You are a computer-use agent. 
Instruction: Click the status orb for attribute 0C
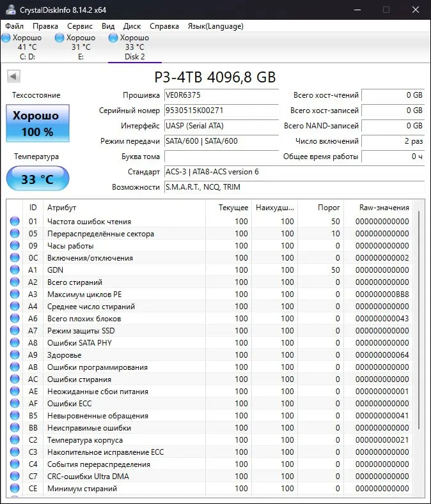click(x=15, y=257)
